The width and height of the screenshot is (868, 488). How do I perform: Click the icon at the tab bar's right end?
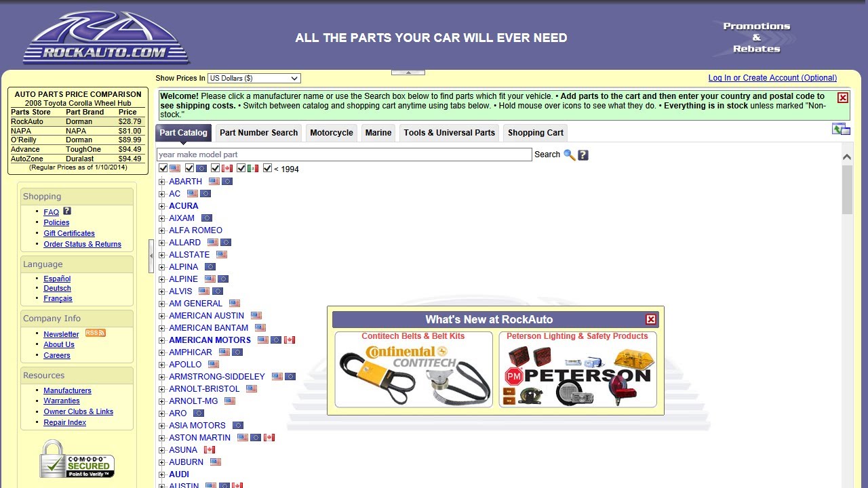[x=841, y=129]
